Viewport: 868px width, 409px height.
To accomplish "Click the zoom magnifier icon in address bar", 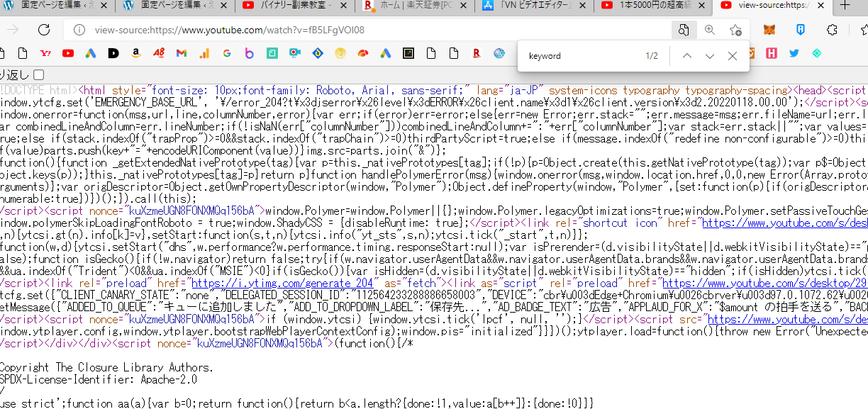I will (709, 30).
